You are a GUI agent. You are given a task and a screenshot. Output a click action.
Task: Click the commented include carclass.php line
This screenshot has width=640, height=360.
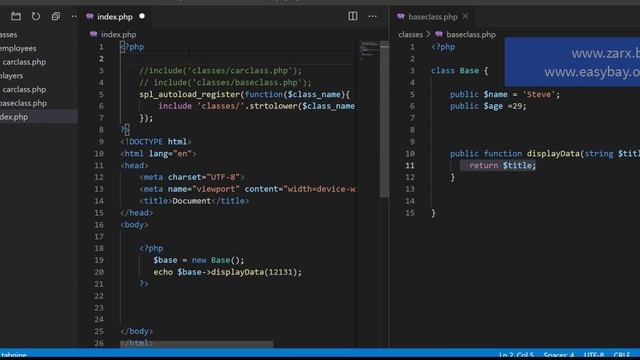(220, 71)
